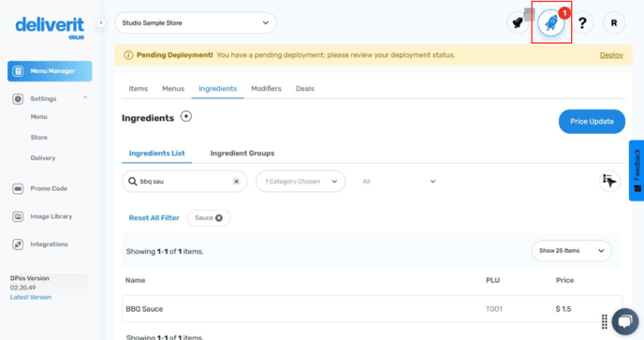The image size is (644, 340).
Task: Switch to the Items tab
Action: (x=138, y=88)
